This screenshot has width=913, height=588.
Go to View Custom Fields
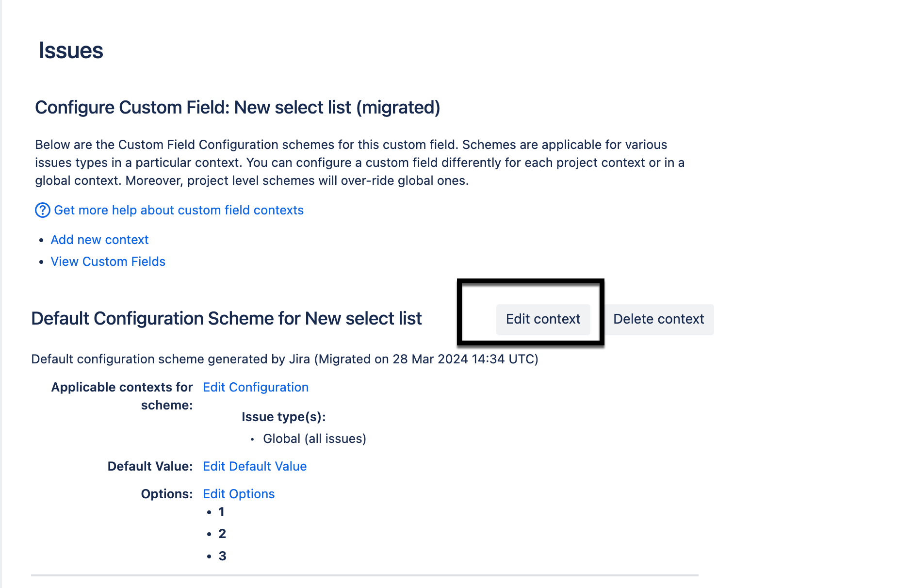click(108, 261)
